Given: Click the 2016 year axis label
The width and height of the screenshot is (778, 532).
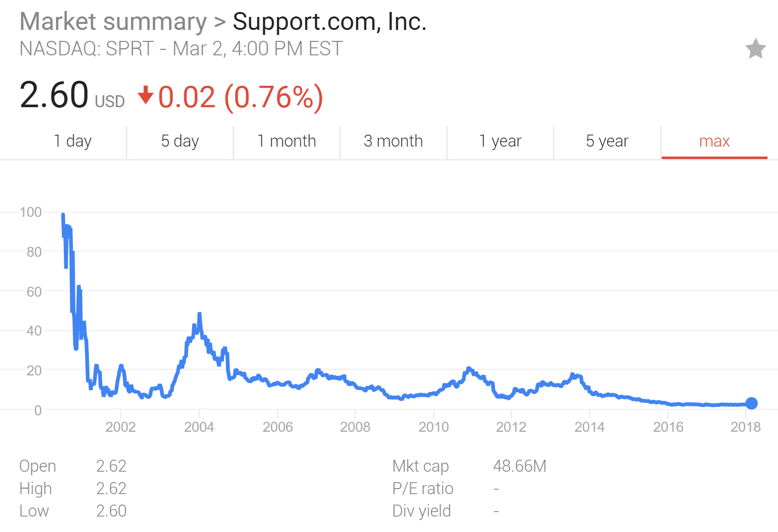Looking at the screenshot, I should point(668,427).
